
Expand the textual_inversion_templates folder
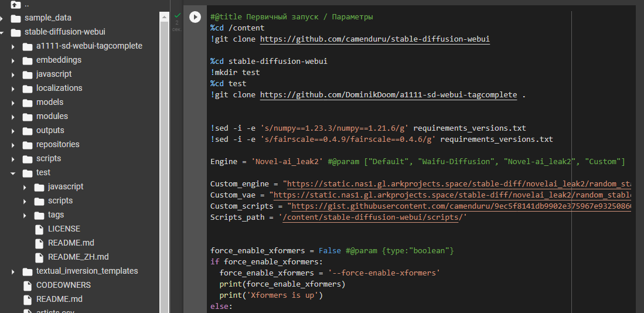tap(13, 271)
